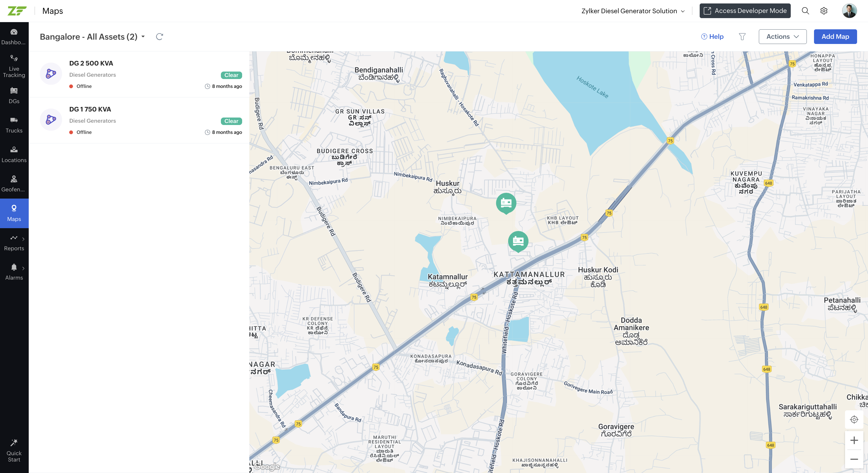Open the Actions dropdown

coord(782,36)
